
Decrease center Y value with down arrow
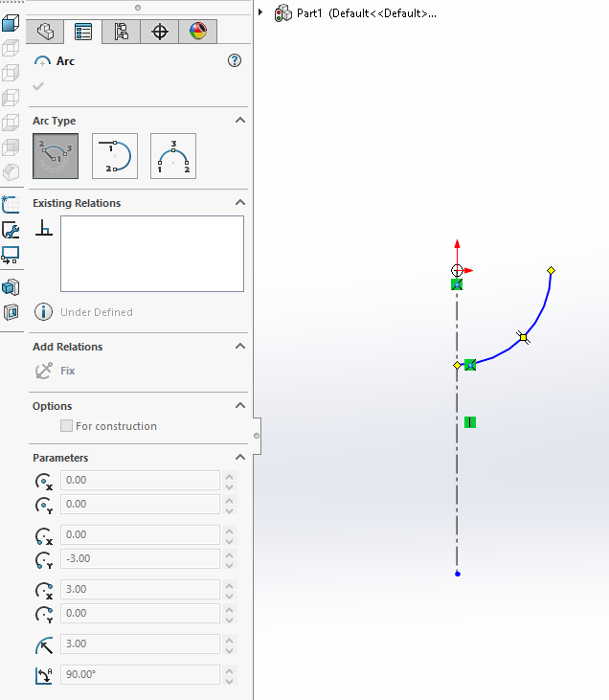tap(230, 510)
